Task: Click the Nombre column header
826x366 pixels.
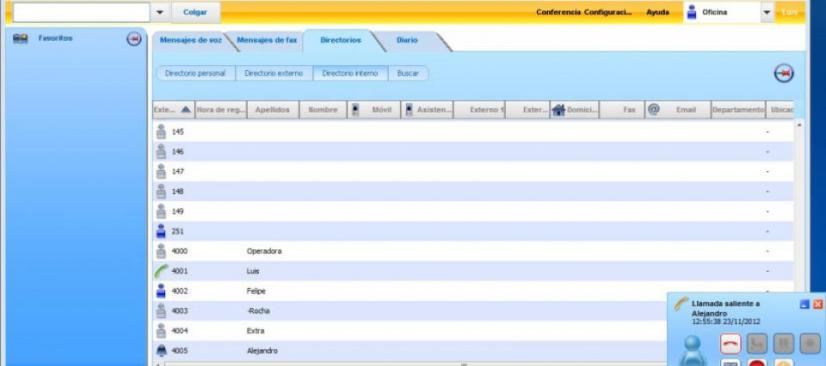Action: 323,110
